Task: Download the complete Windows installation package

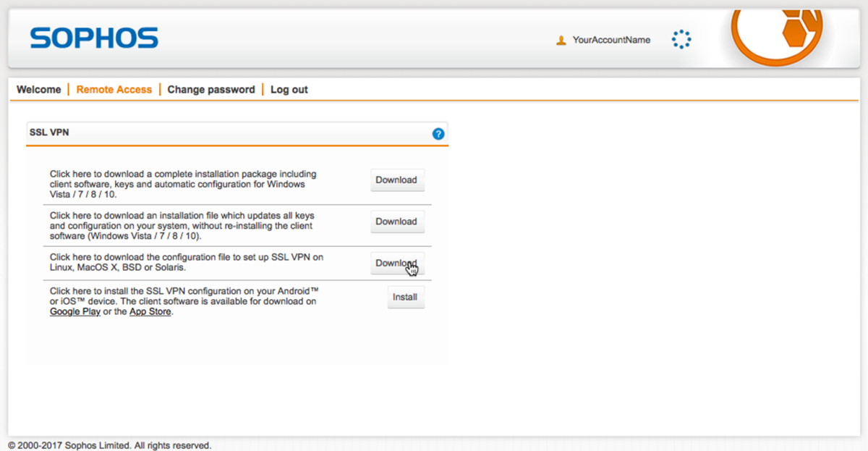Action: point(397,180)
